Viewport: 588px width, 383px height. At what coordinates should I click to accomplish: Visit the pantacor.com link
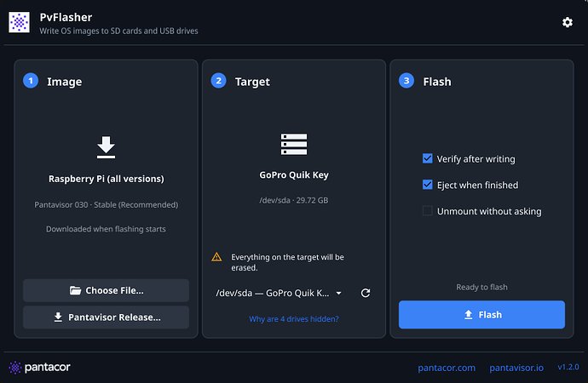click(447, 368)
